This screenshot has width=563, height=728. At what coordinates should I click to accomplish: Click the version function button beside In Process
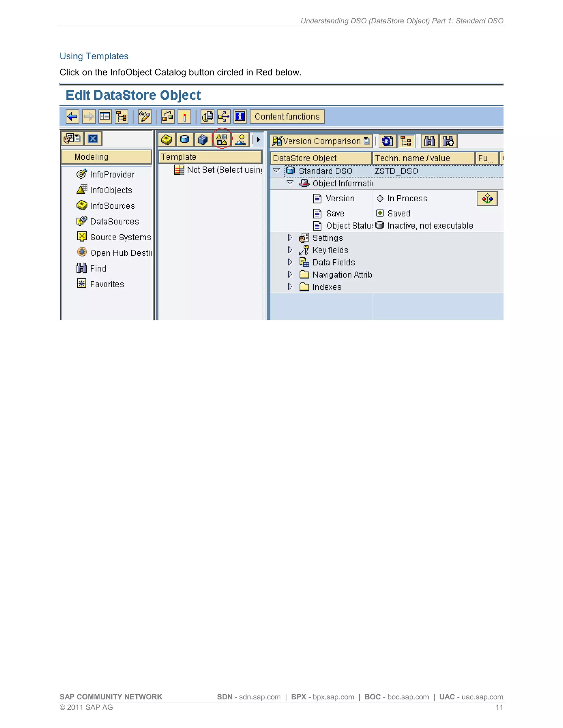point(487,199)
